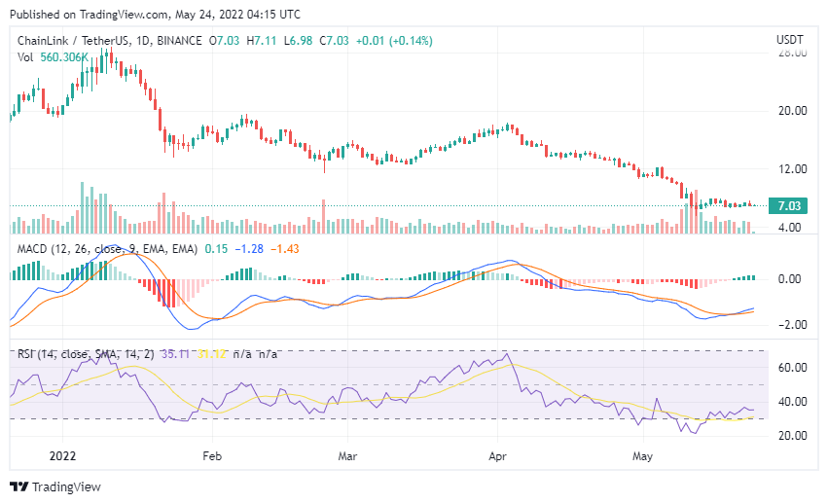Click the '20.00' price axis label in main chart
The height and width of the screenshot is (504, 828).
pos(793,110)
